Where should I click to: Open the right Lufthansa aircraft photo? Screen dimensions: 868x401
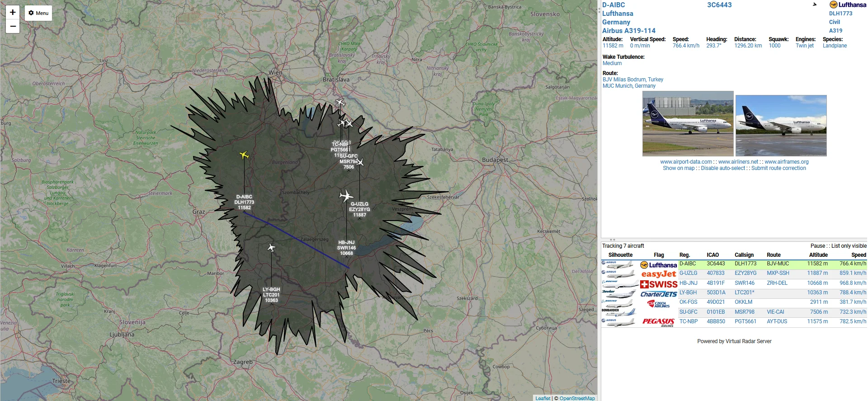click(781, 125)
